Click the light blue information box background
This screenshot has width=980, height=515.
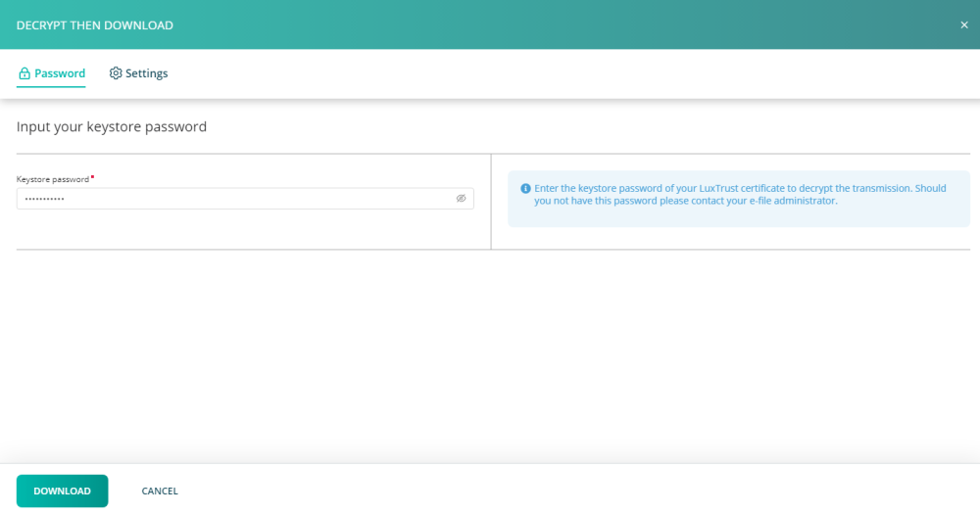click(x=735, y=215)
